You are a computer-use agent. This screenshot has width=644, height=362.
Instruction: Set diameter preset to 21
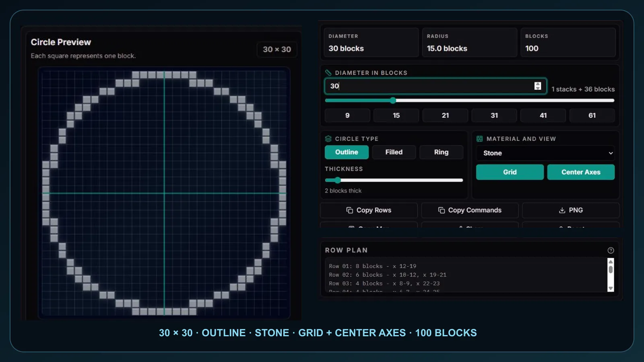(x=445, y=115)
